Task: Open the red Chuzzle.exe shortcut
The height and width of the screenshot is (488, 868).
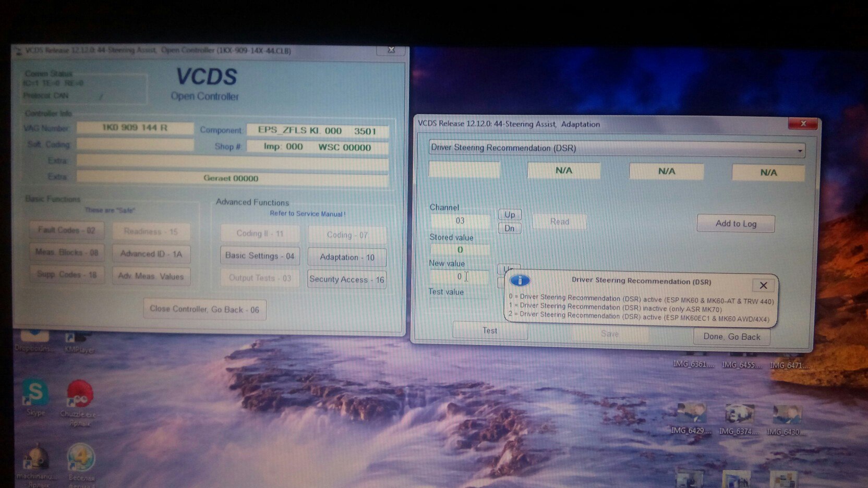Action: pyautogui.click(x=80, y=395)
